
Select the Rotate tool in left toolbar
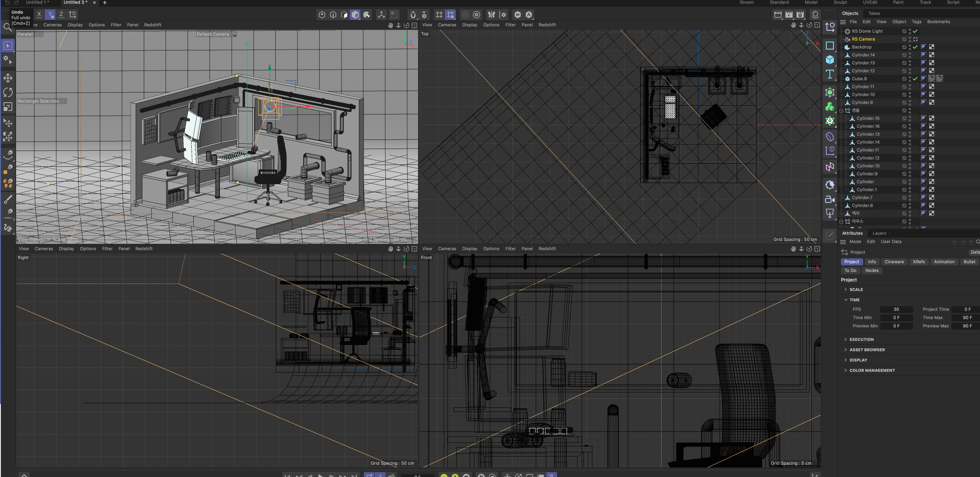coord(8,92)
